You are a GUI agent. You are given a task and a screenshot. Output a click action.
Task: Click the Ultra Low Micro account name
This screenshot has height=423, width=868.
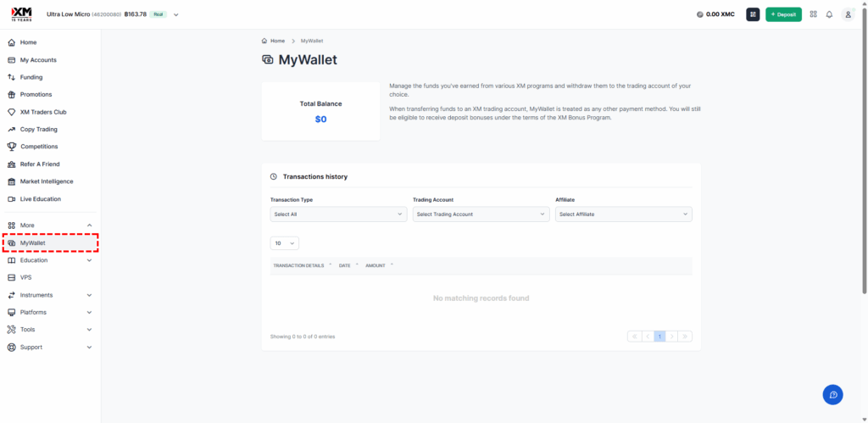click(68, 14)
